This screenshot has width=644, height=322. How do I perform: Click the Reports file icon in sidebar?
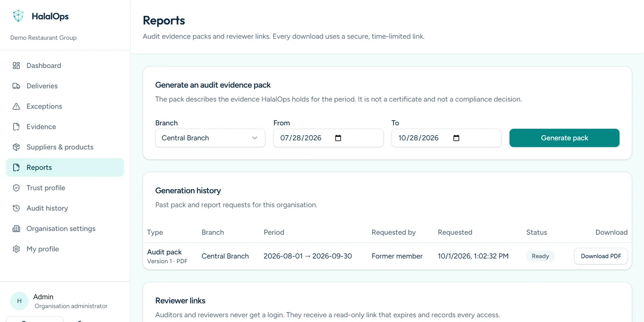(x=16, y=167)
